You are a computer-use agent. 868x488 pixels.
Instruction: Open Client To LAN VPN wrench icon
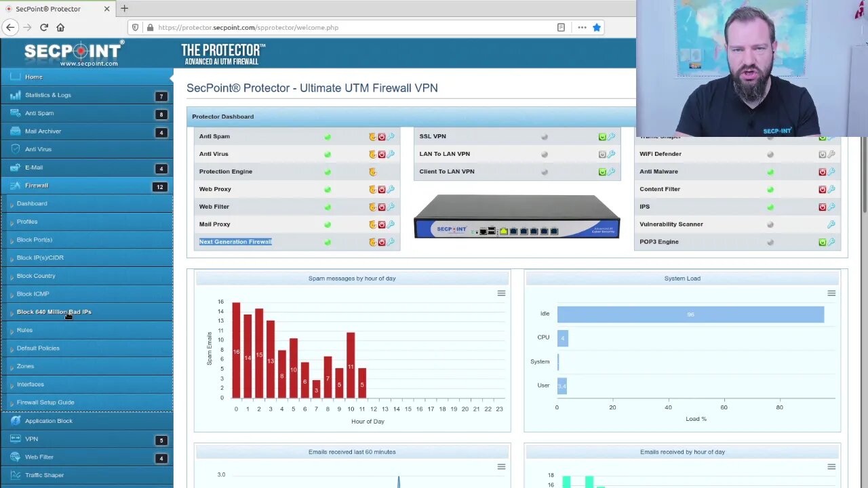click(611, 171)
